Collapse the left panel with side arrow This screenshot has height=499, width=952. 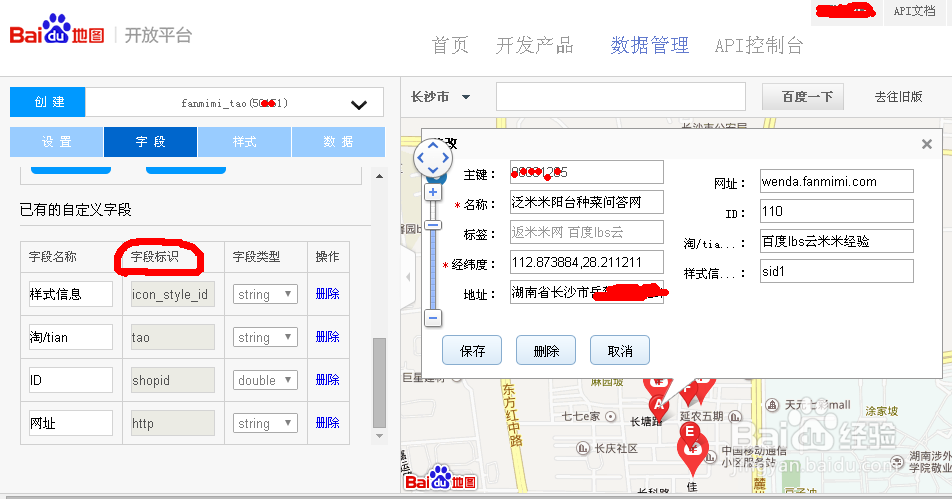coord(408,276)
